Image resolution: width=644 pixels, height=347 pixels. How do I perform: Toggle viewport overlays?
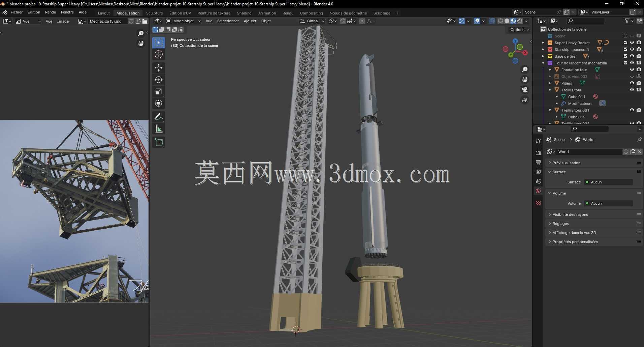[477, 21]
